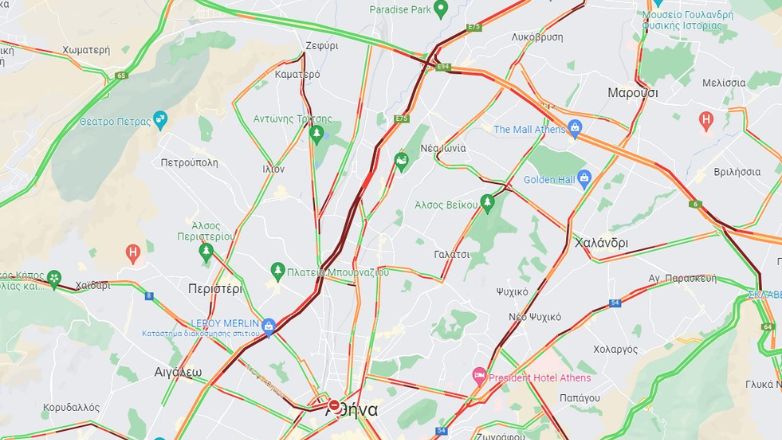Click the Αντώνης Τρίτσης park pin
The height and width of the screenshot is (440, 782).
click(316, 135)
